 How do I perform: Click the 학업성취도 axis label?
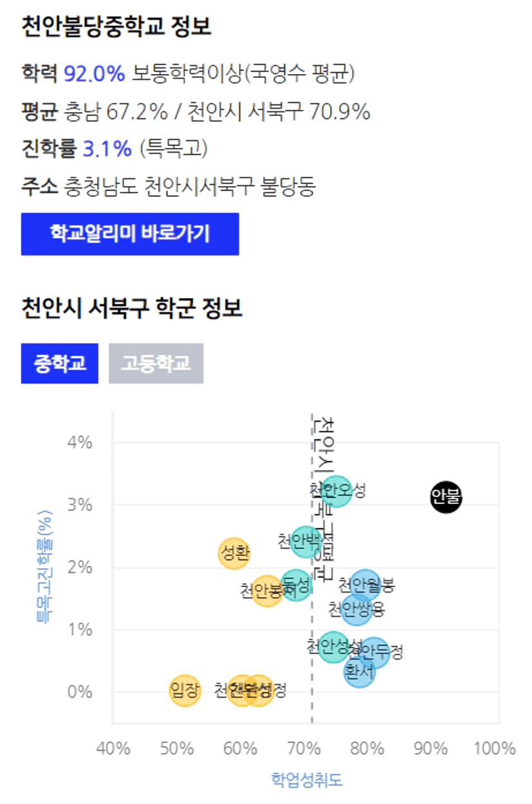(x=307, y=780)
